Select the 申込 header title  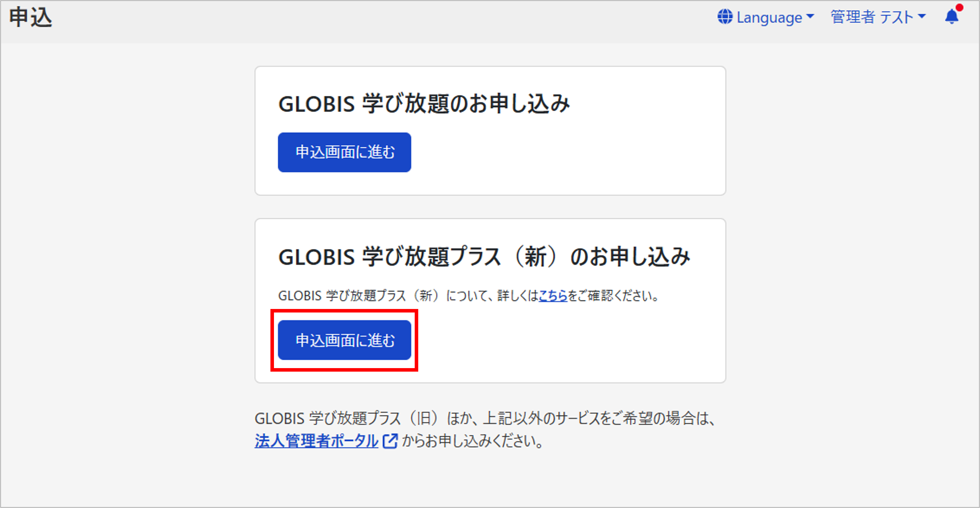[x=30, y=17]
